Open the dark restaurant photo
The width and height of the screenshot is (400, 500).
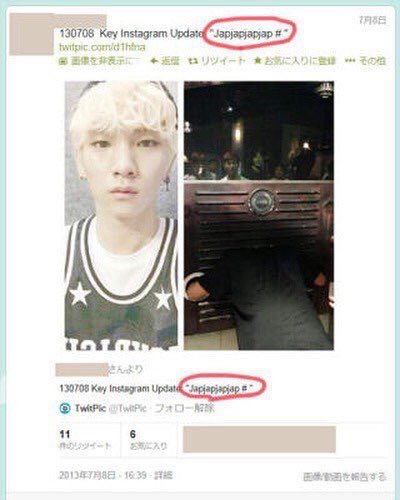pos(259,215)
